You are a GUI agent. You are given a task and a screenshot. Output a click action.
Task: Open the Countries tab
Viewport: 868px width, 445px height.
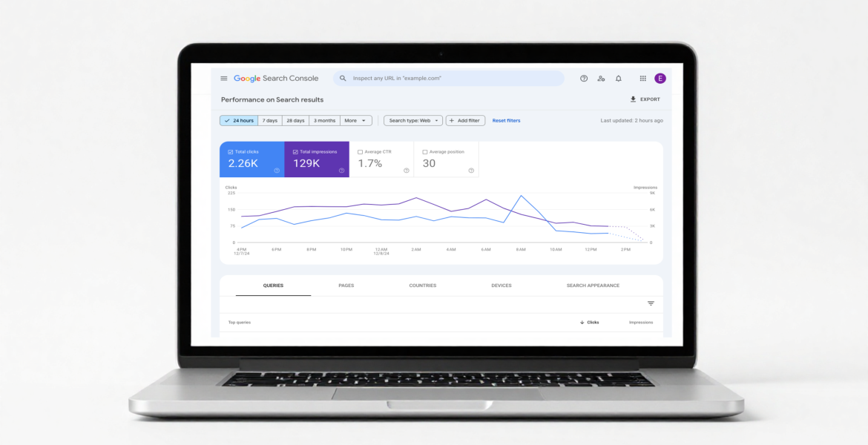(423, 286)
